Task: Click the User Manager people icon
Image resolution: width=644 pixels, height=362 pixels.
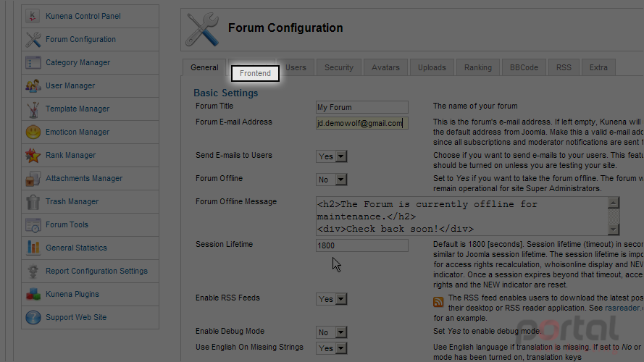Action: pos(33,85)
